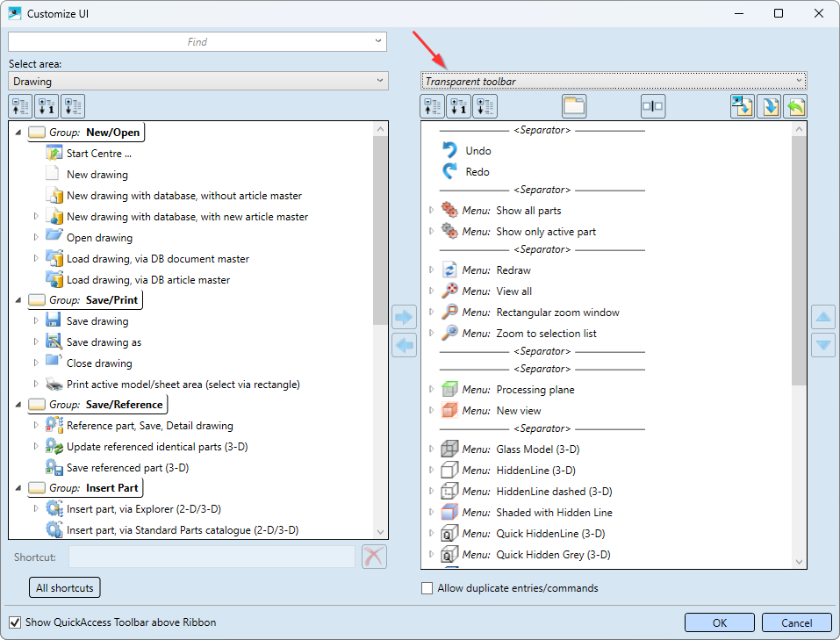Select Insert part, via Standard Parts catalogue

pyautogui.click(x=183, y=530)
